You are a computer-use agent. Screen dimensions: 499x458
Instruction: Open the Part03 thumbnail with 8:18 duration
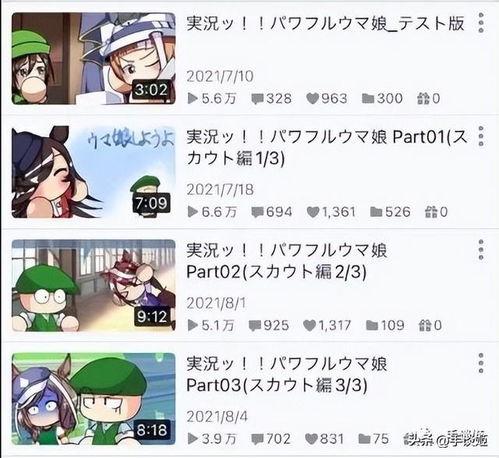click(x=93, y=399)
